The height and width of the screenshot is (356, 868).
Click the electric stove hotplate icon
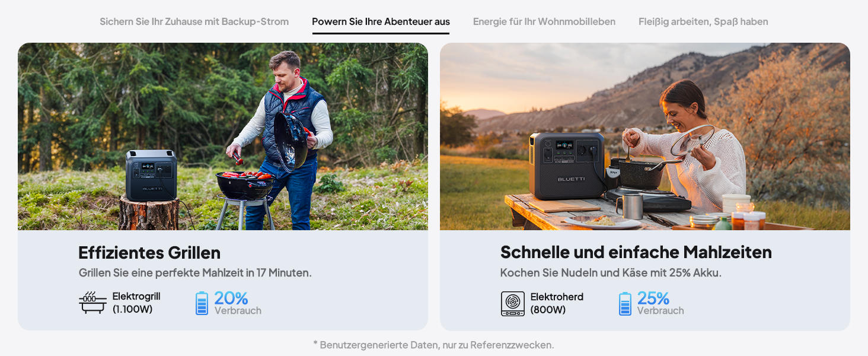513,303
